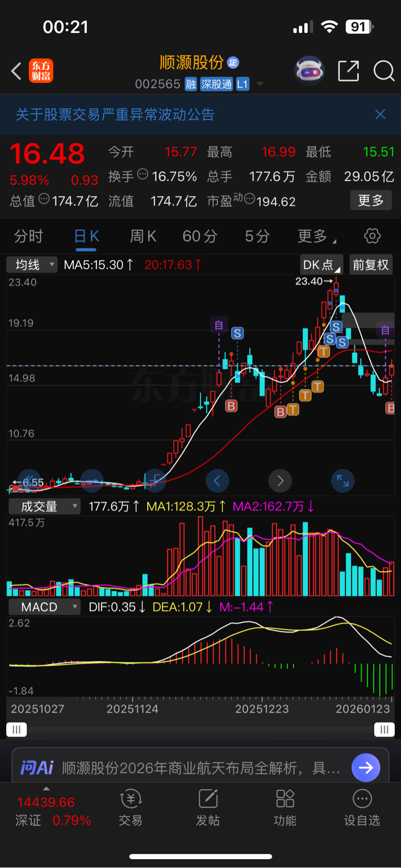Screen dimensions: 401x868
Task: Tap the share export icon
Action: coord(348,71)
